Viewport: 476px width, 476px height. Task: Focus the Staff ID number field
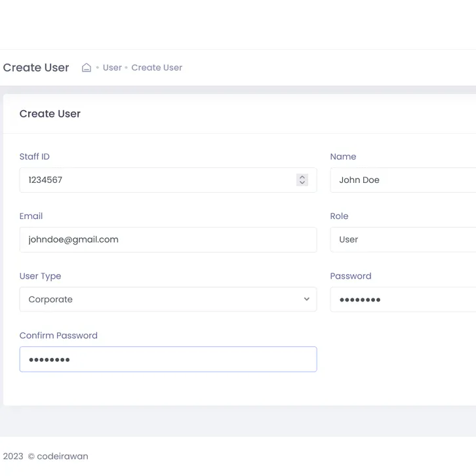(x=157, y=180)
